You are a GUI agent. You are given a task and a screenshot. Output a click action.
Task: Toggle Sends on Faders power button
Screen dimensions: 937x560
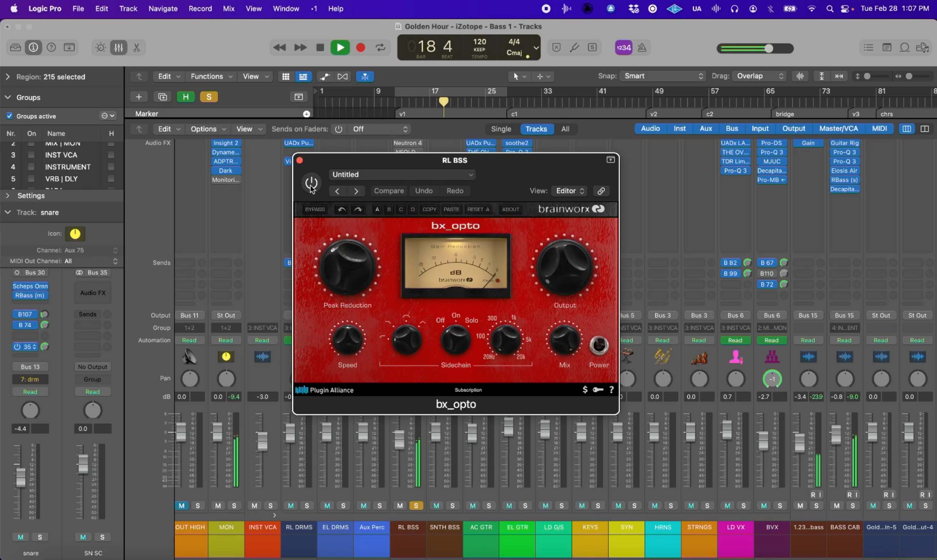point(338,129)
